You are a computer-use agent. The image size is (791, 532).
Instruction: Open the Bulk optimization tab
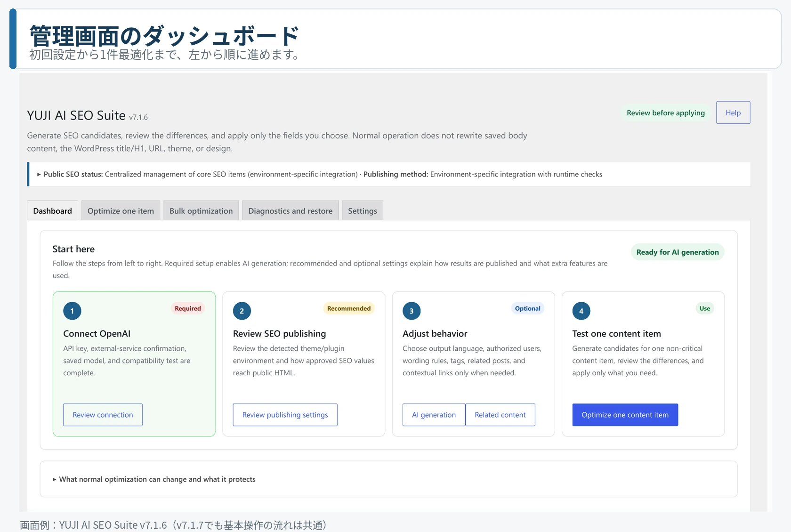(201, 210)
